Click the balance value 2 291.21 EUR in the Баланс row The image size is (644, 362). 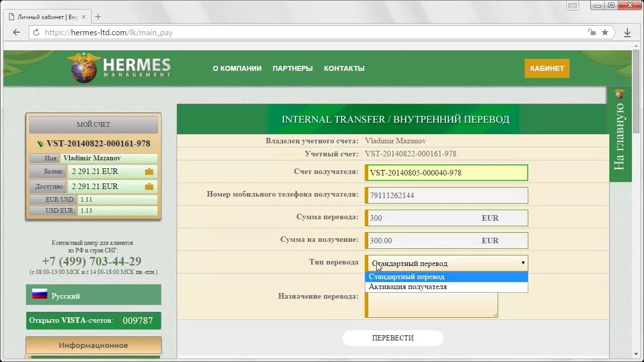pos(95,171)
